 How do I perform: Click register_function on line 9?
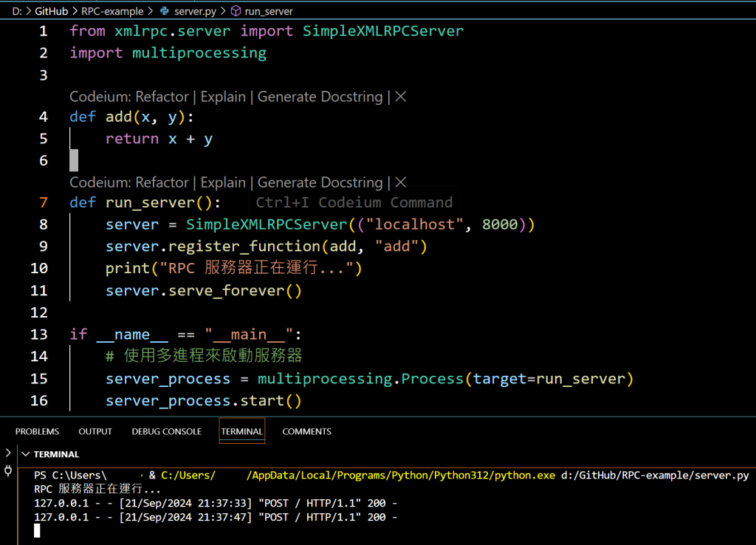pos(244,247)
